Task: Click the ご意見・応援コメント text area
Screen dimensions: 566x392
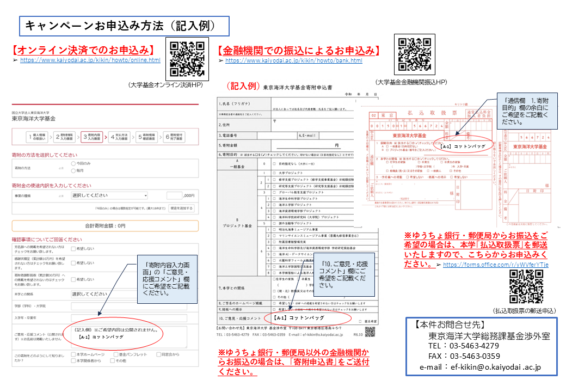Action: [129, 337]
